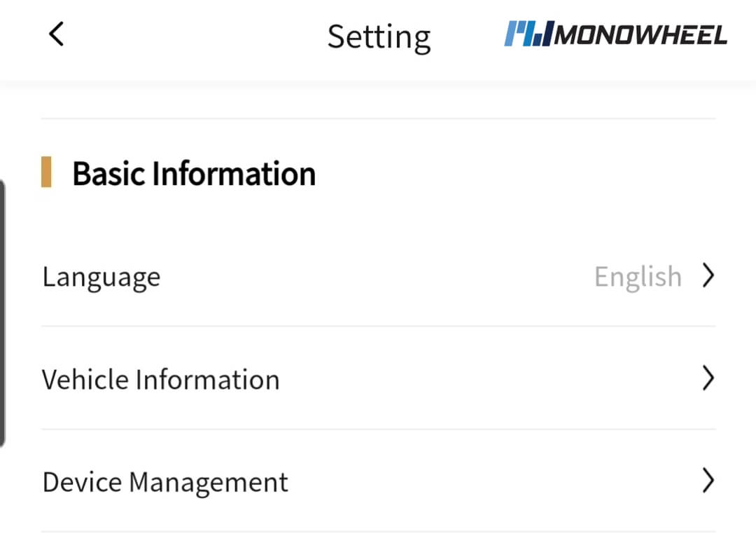Click divider line above Device Management
Image resolution: width=756 pixels, height=536 pixels.
[378, 430]
